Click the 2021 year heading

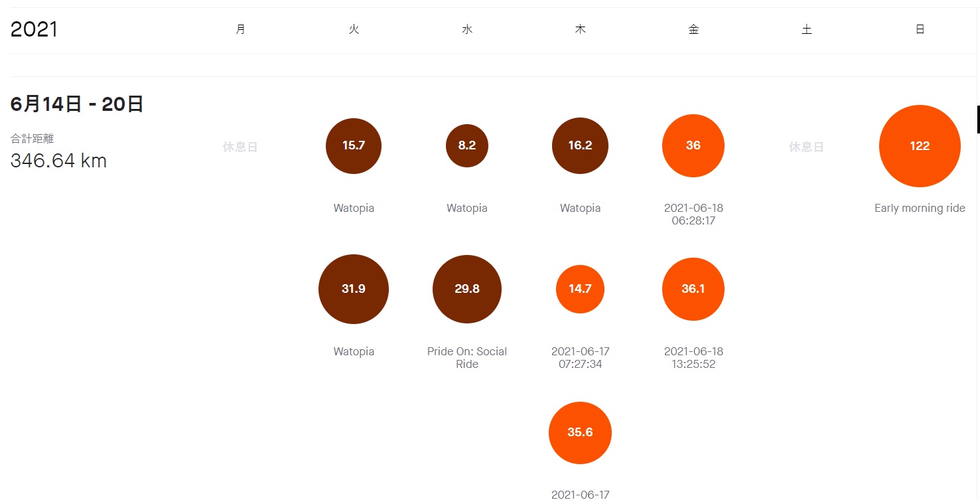[x=34, y=30]
